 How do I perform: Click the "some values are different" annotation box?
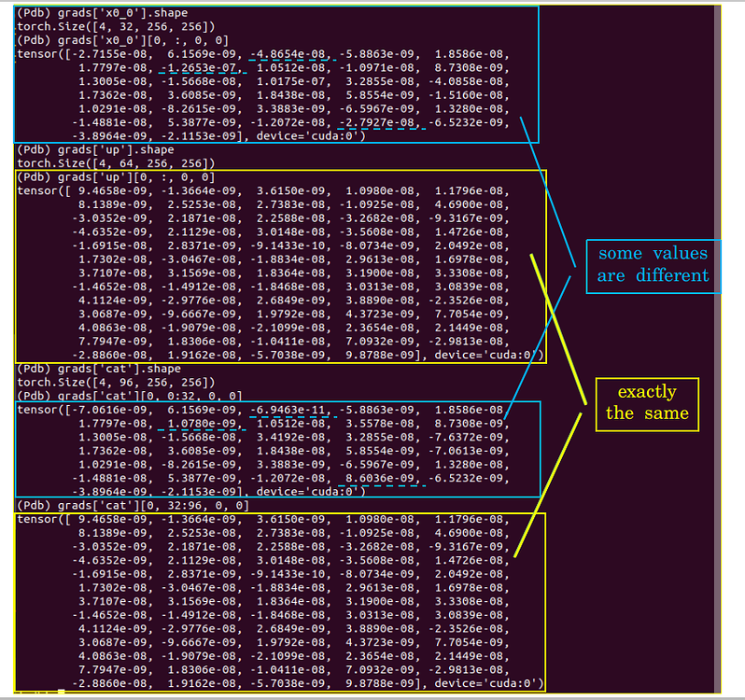(653, 265)
